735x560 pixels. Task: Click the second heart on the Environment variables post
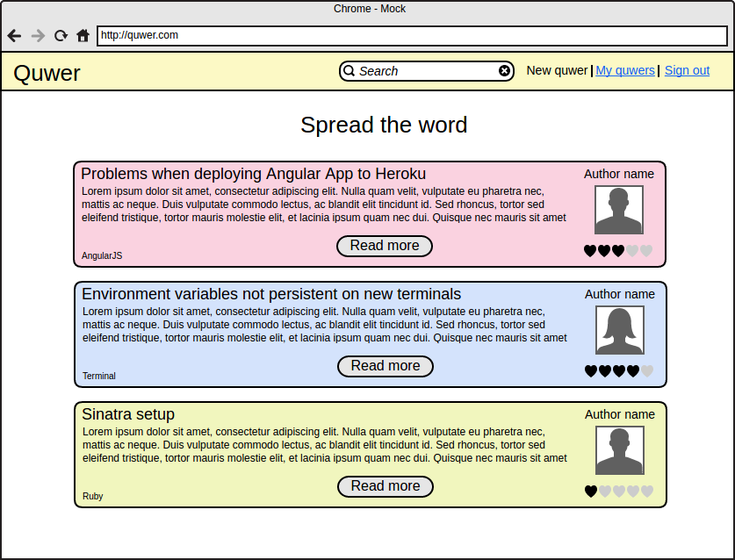[x=605, y=371]
